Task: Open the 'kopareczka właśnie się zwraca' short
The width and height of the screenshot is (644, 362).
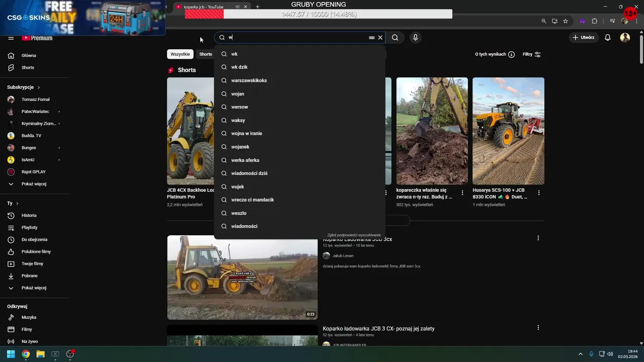Action: (432, 131)
